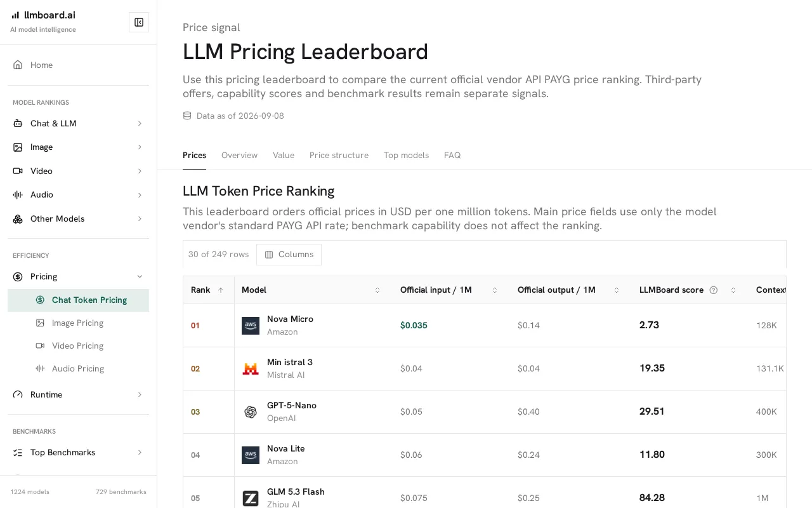
Task: Expand the Image menu chevron
Action: 140,147
